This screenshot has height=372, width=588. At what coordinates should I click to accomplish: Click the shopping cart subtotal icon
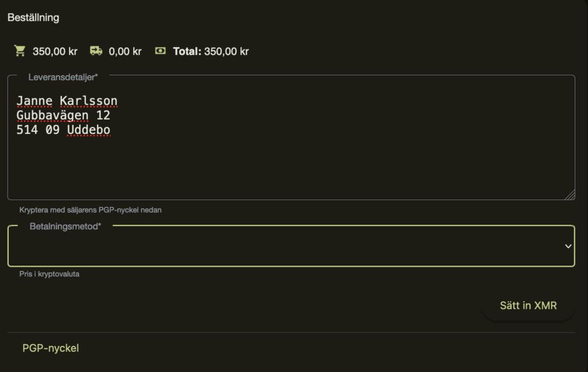click(x=20, y=51)
